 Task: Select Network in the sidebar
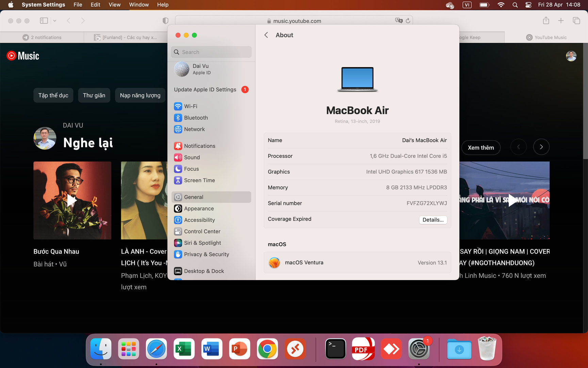tap(194, 129)
